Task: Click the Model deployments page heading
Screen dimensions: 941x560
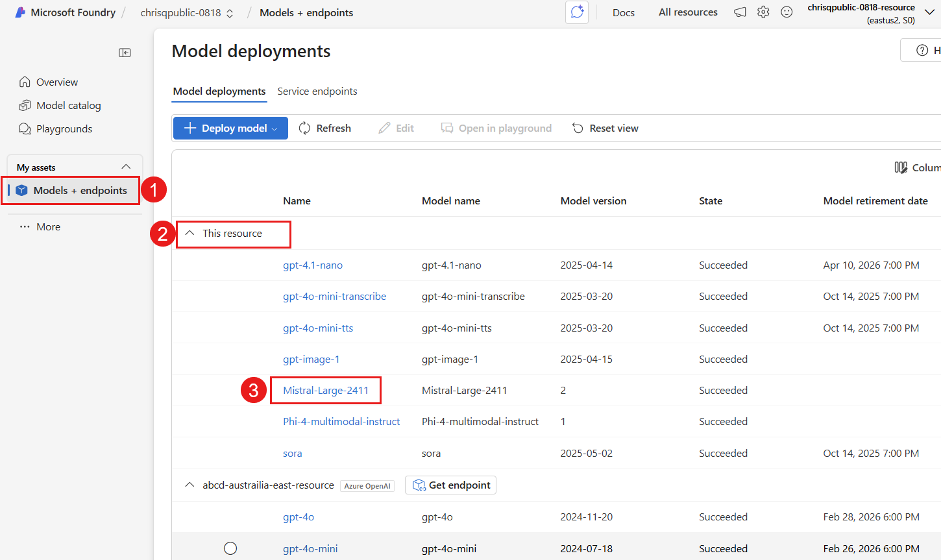Action: (251, 51)
